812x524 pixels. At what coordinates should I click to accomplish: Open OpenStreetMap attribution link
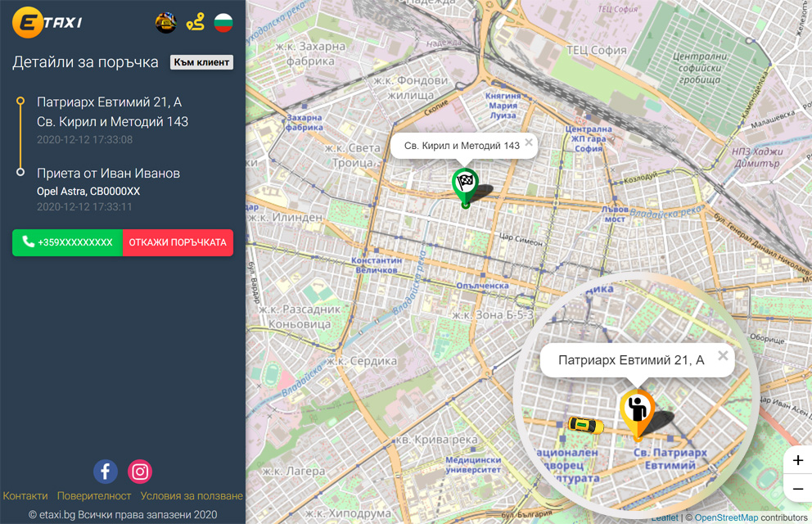pyautogui.click(x=726, y=517)
